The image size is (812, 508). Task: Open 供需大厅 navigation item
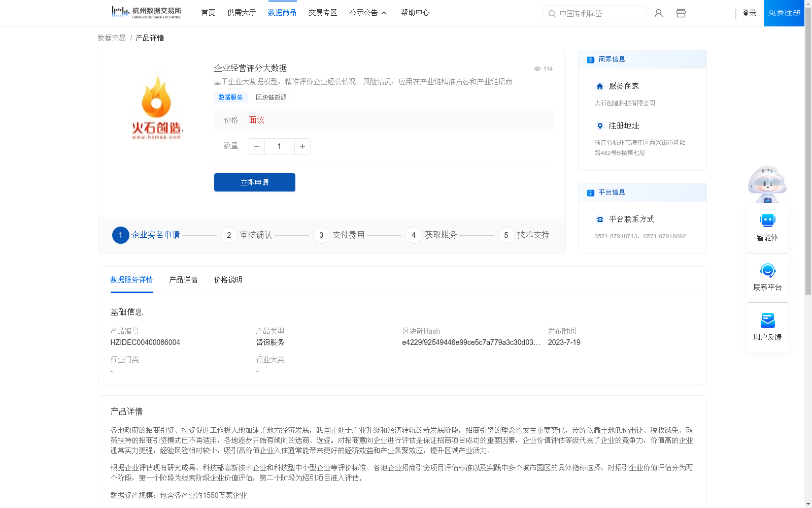(x=242, y=13)
